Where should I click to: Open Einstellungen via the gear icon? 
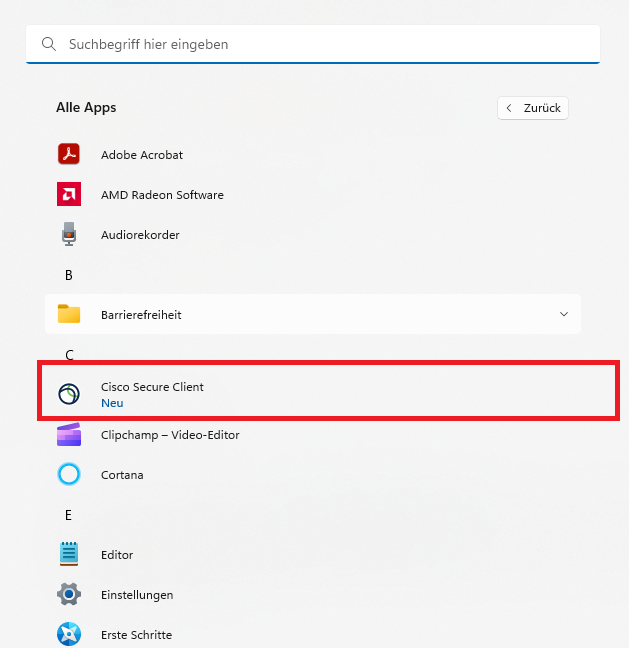coord(69,595)
